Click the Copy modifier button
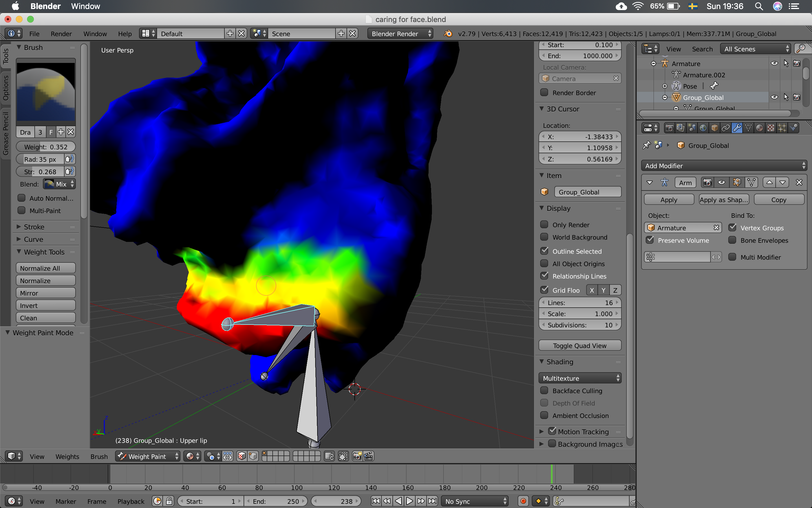Image resolution: width=812 pixels, height=508 pixels. click(779, 199)
